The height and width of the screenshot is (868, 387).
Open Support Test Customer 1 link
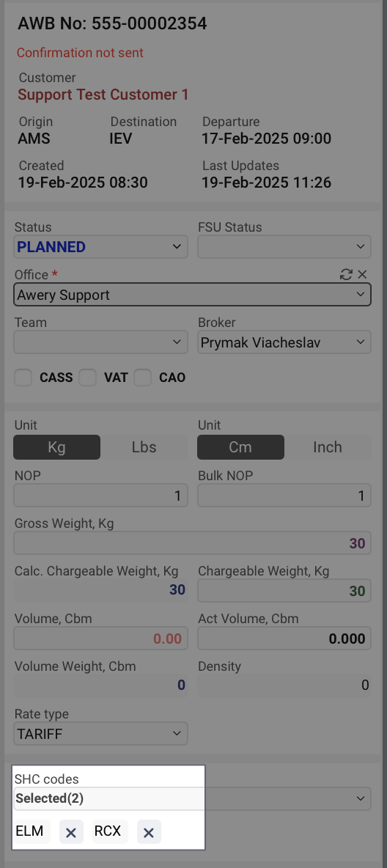point(103,95)
